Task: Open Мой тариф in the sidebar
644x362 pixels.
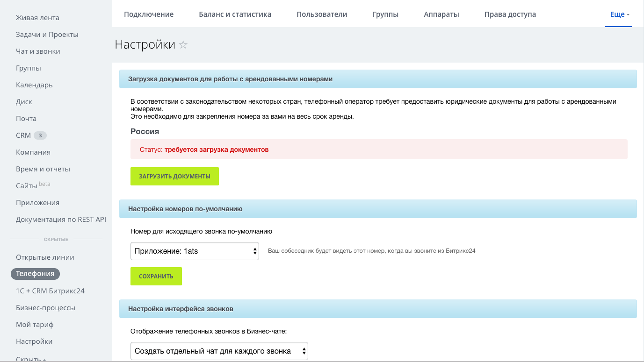Action: tap(35, 325)
